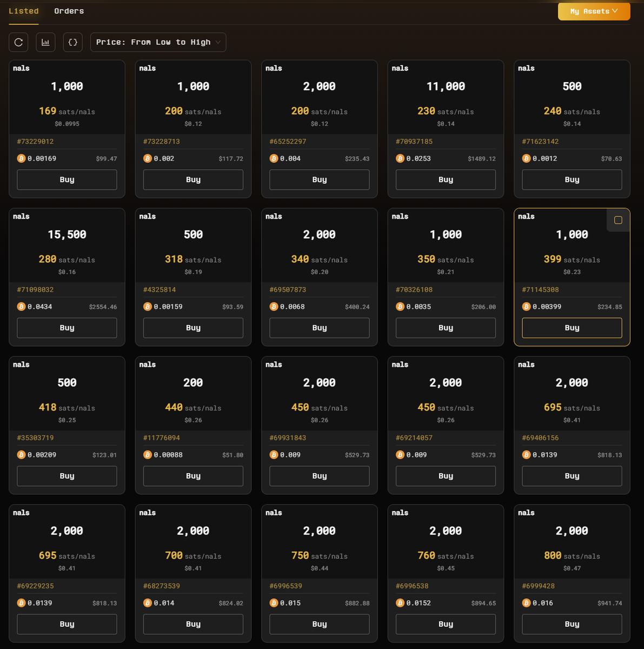Buy listing #69931843

coord(320,476)
